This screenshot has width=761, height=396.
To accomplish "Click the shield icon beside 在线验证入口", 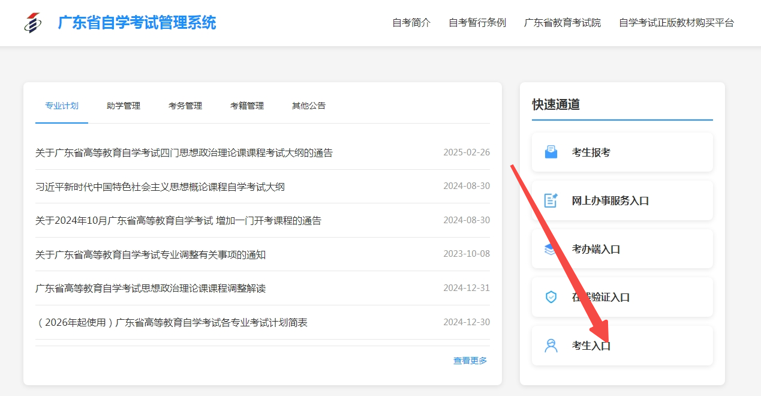I will (x=551, y=297).
